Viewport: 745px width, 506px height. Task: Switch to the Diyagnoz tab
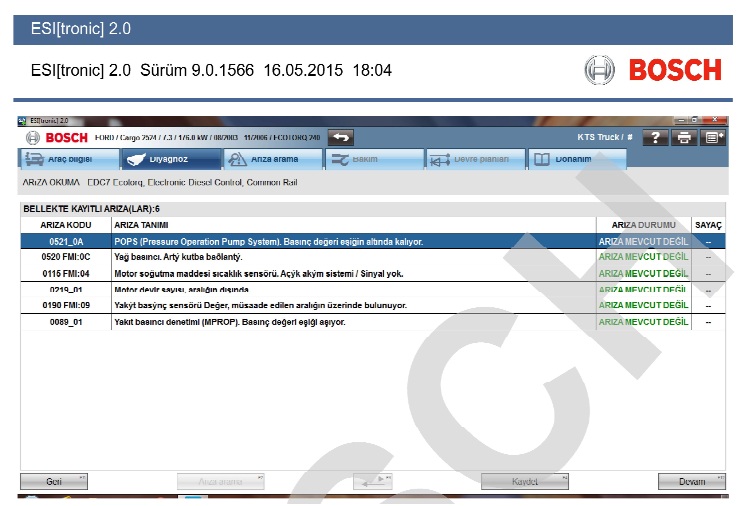coord(172,159)
